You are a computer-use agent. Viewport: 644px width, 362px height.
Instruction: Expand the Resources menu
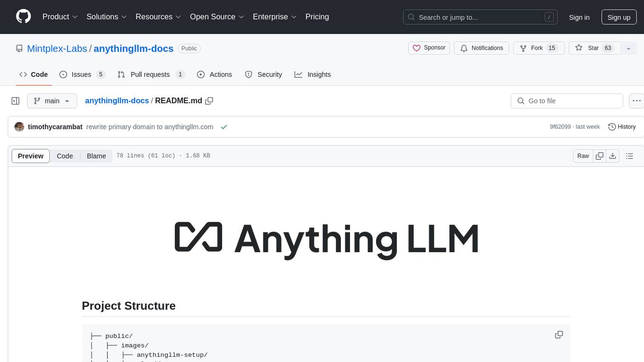click(x=158, y=17)
